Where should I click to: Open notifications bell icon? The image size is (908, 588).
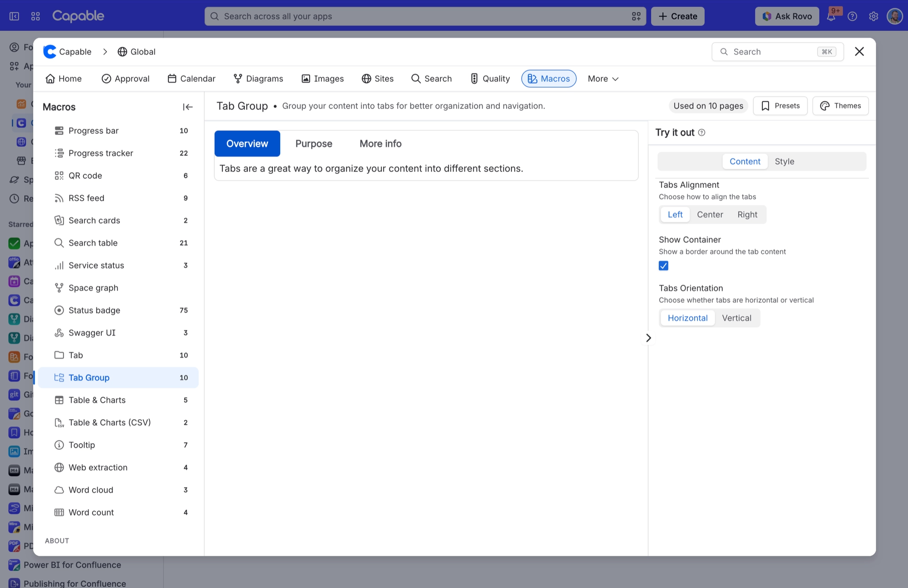click(x=831, y=16)
